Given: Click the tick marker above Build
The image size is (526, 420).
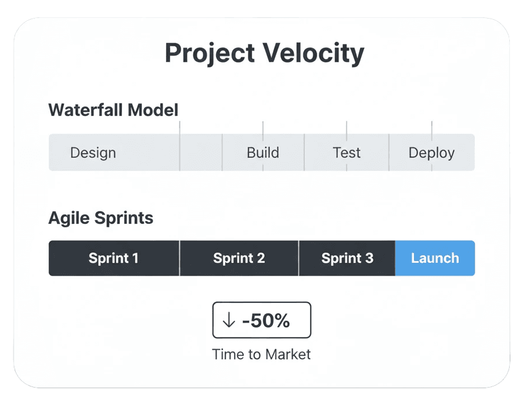Looking at the screenshot, I should tap(263, 131).
